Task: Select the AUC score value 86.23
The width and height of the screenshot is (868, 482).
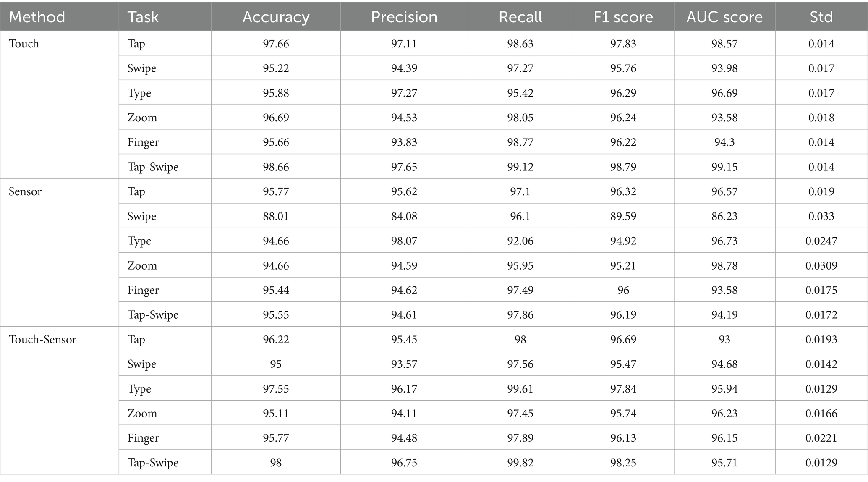Action: (724, 216)
